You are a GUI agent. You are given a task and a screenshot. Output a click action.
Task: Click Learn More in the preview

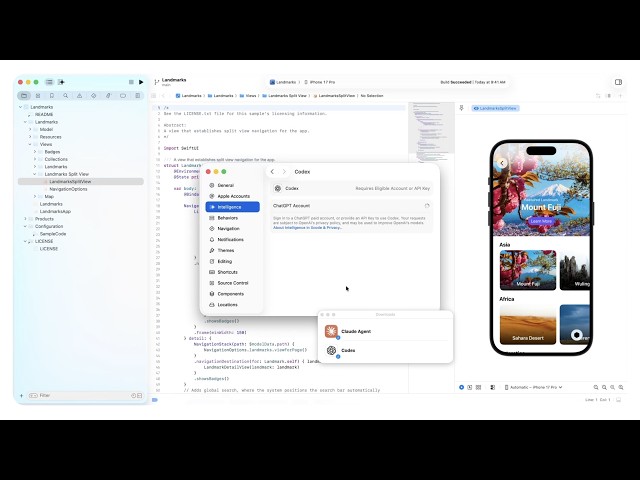pyautogui.click(x=541, y=221)
